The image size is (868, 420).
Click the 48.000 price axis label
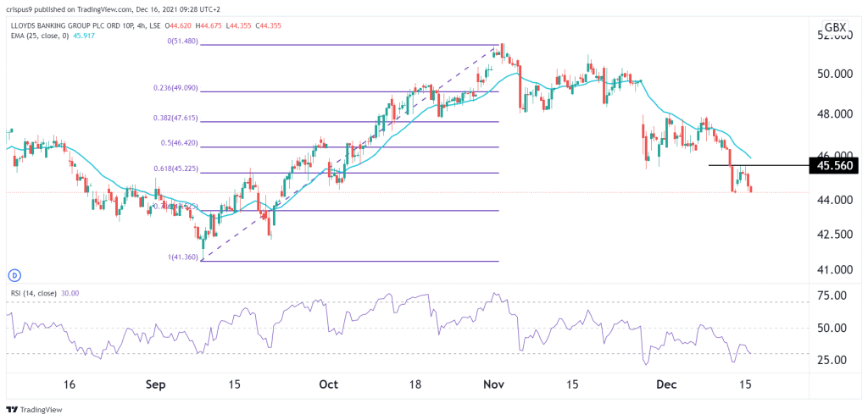click(x=836, y=114)
